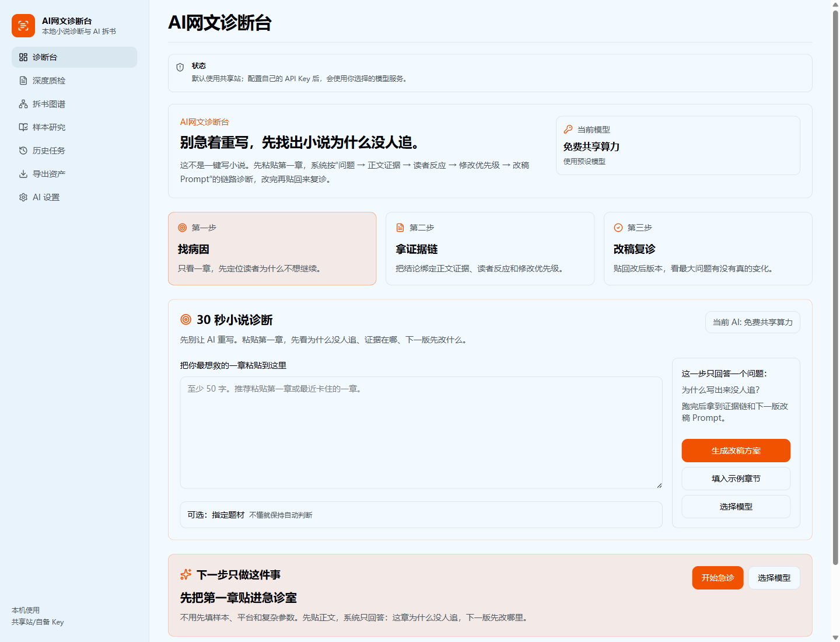Select the 第二步 拿证据链 step card
This screenshot has width=840, height=642.
tap(490, 249)
